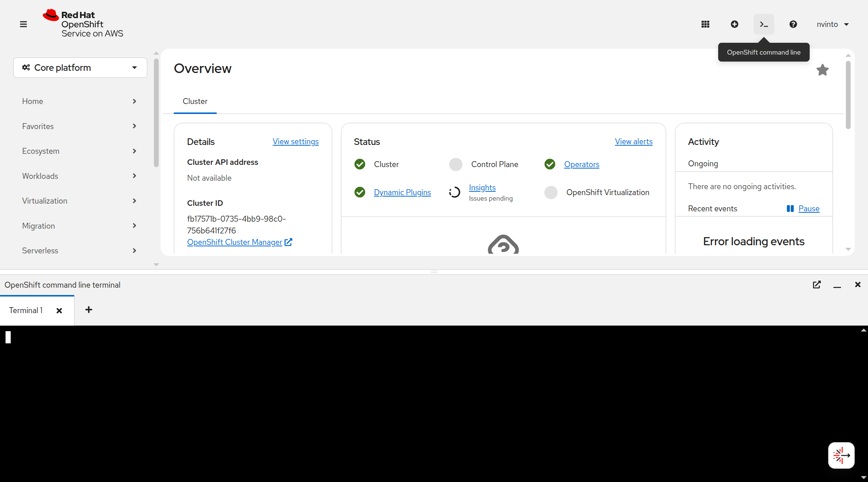Image resolution: width=868 pixels, height=482 pixels.
Task: Click the Overview page heading
Action: 203,69
